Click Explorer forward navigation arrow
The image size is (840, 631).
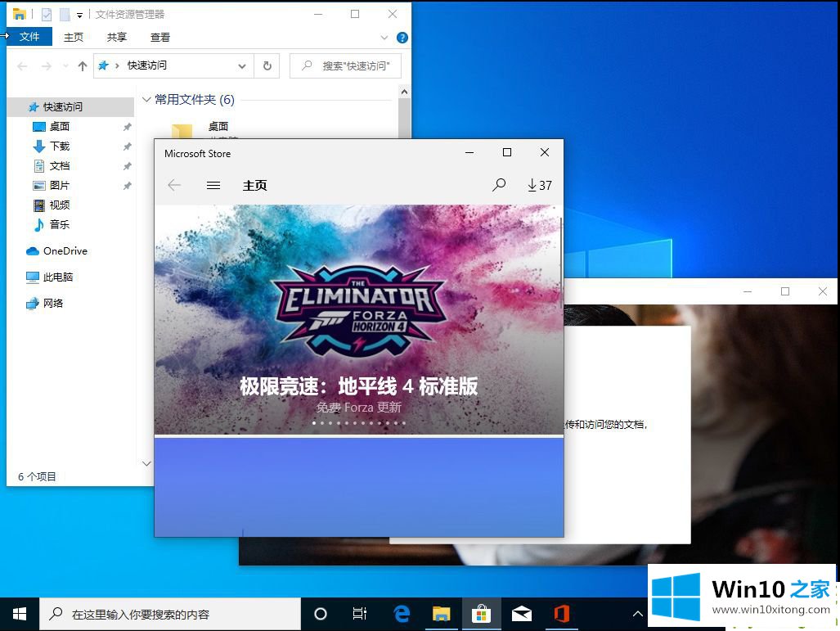47,66
